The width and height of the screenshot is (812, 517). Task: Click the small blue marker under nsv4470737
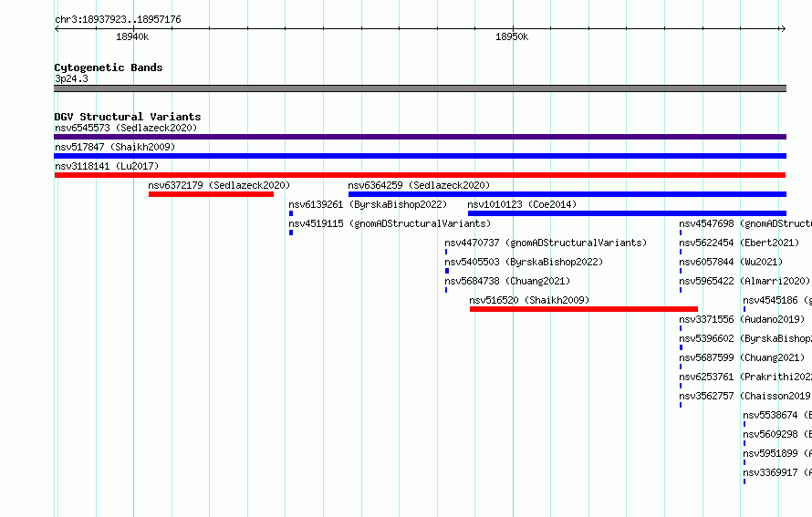tap(446, 252)
